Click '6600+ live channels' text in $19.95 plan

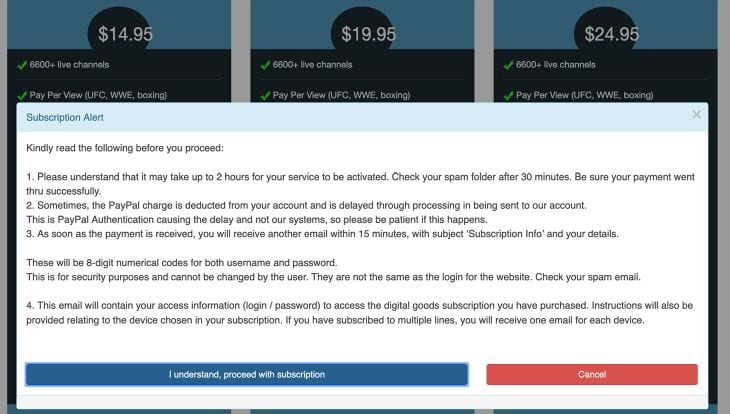(x=312, y=65)
